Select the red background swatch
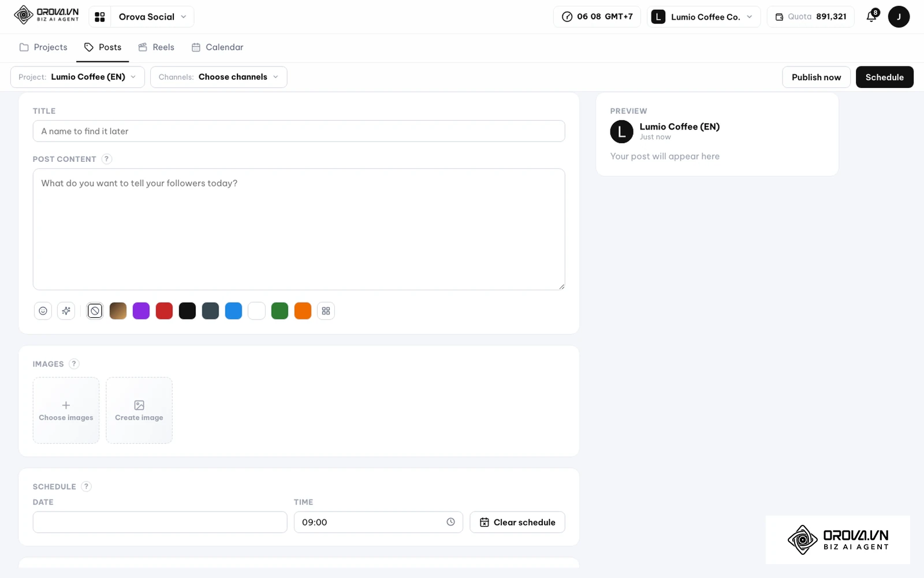 pyautogui.click(x=164, y=311)
